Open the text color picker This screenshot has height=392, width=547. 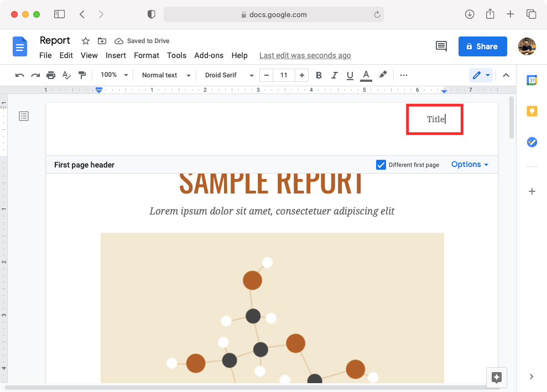point(366,75)
